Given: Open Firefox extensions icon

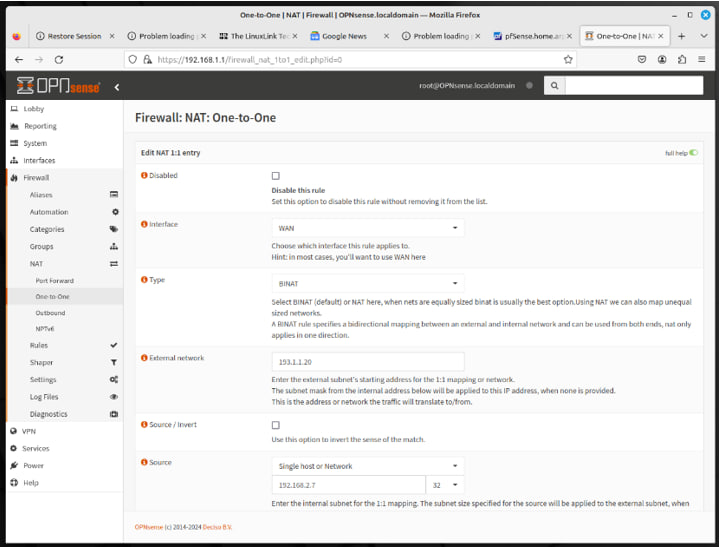Looking at the screenshot, I should click(682, 59).
